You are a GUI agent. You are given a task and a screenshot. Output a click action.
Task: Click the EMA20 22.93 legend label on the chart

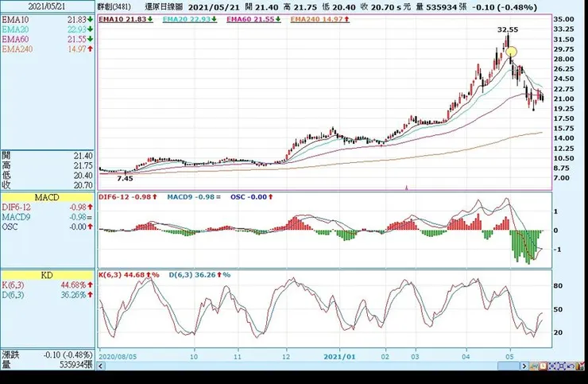point(190,19)
